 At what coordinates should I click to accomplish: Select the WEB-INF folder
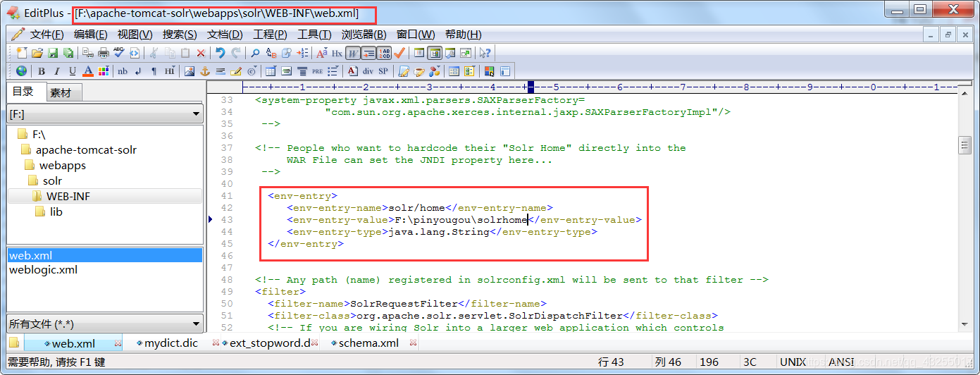[68, 196]
